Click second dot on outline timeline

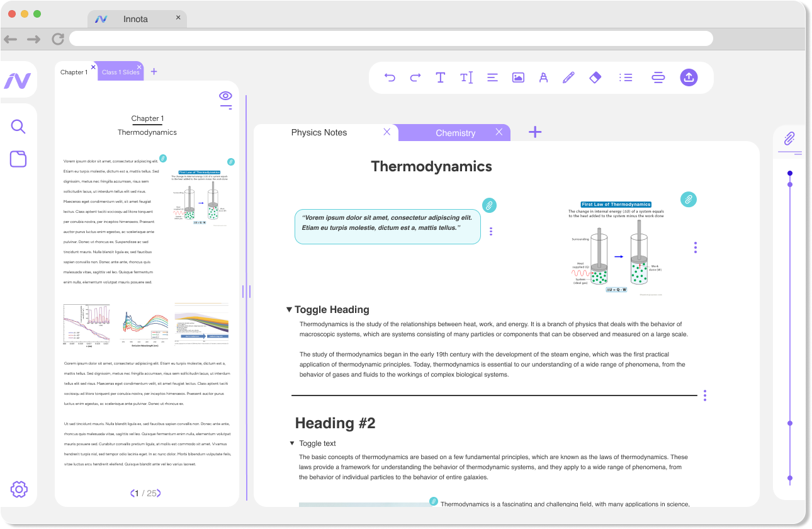click(790, 185)
